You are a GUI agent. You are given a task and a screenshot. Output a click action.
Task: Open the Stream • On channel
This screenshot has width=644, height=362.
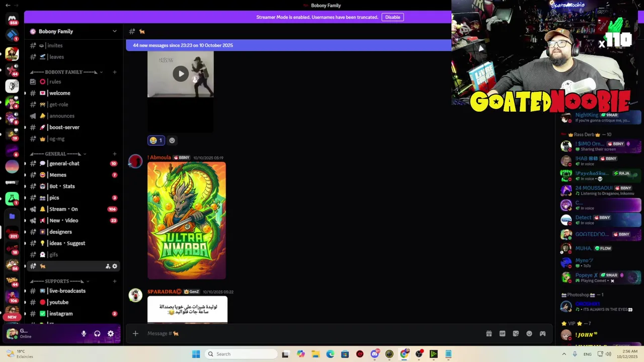coord(73,209)
